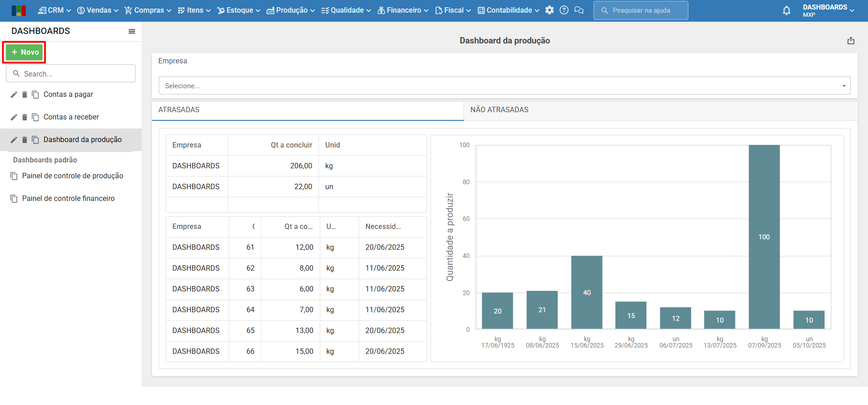Viewport: 868px width, 405px height.
Task: Open the DASHBOARDS MXP user dropdown
Action: click(828, 10)
